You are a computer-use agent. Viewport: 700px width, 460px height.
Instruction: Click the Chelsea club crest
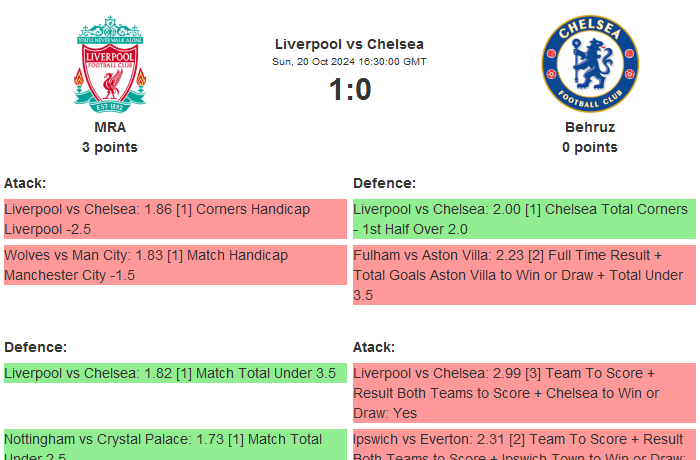click(589, 63)
